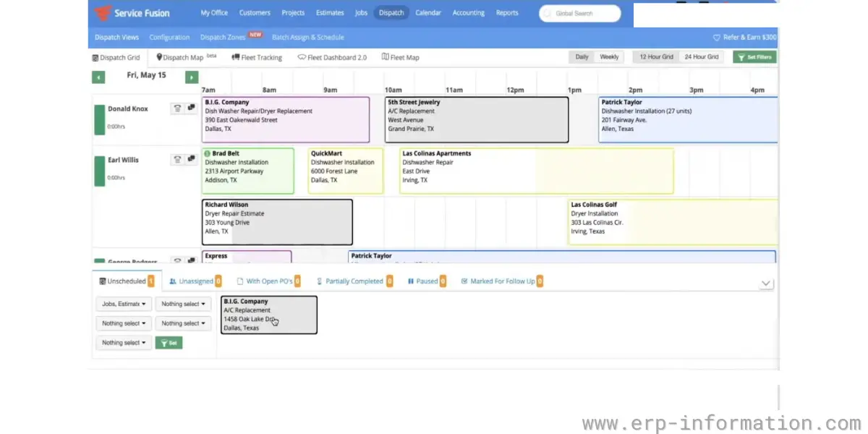The height and width of the screenshot is (434, 868).
Task: Open the Dispatch Grid tab
Action: tap(116, 58)
